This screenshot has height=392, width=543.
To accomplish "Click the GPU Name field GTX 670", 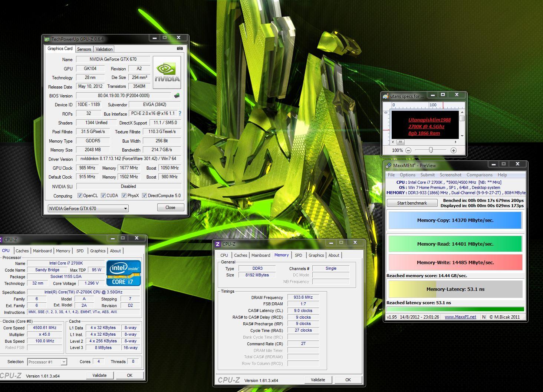I will point(113,59).
